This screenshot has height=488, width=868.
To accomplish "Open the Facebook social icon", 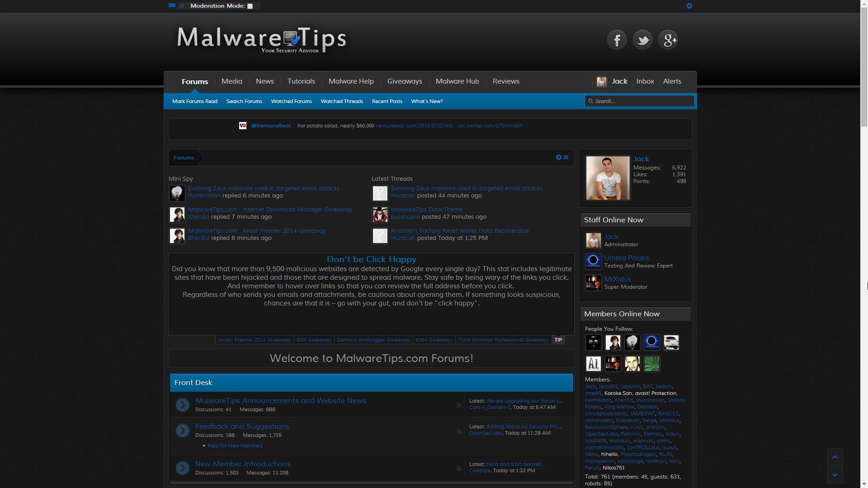I will pyautogui.click(x=617, y=40).
